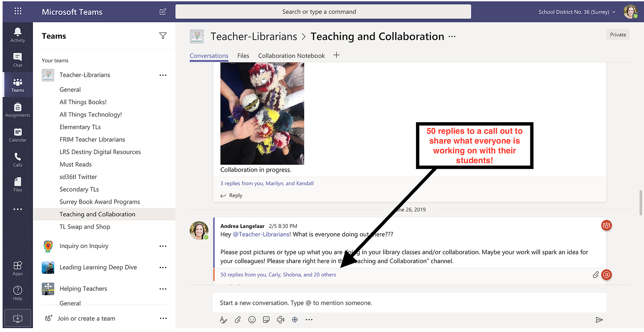Switch to the Conversations tab
The height and width of the screenshot is (332, 644).
209,56
